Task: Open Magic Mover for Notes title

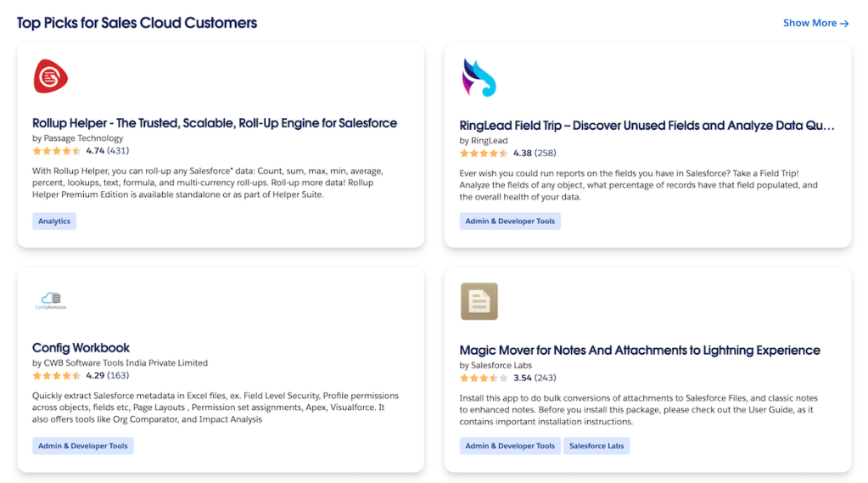Action: coord(640,350)
